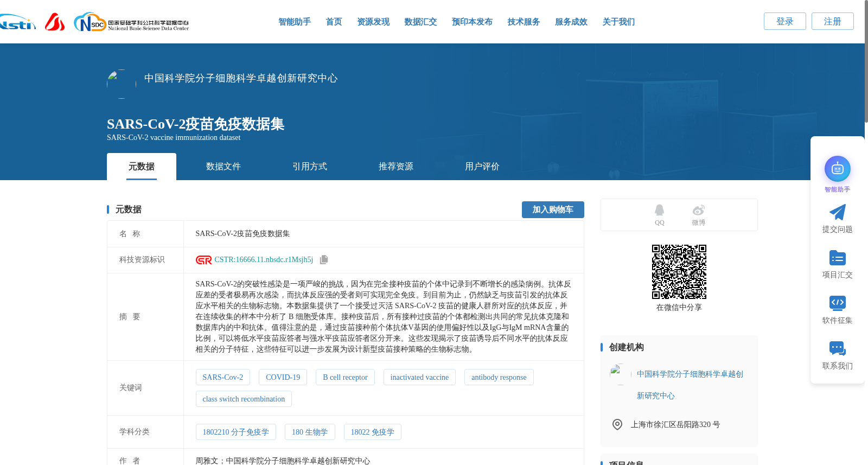
Task: Click the class switch recombination tag
Action: tap(244, 399)
